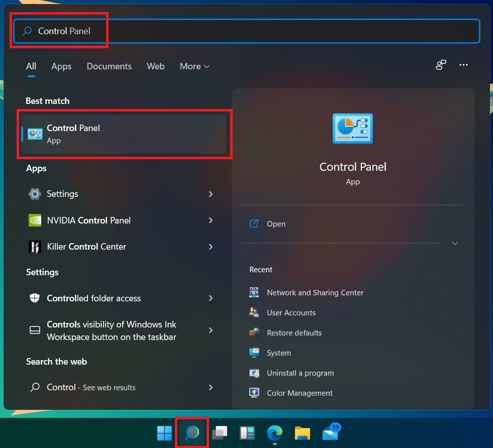Open the More filters dropdown
This screenshot has width=493, height=448.
click(x=194, y=66)
